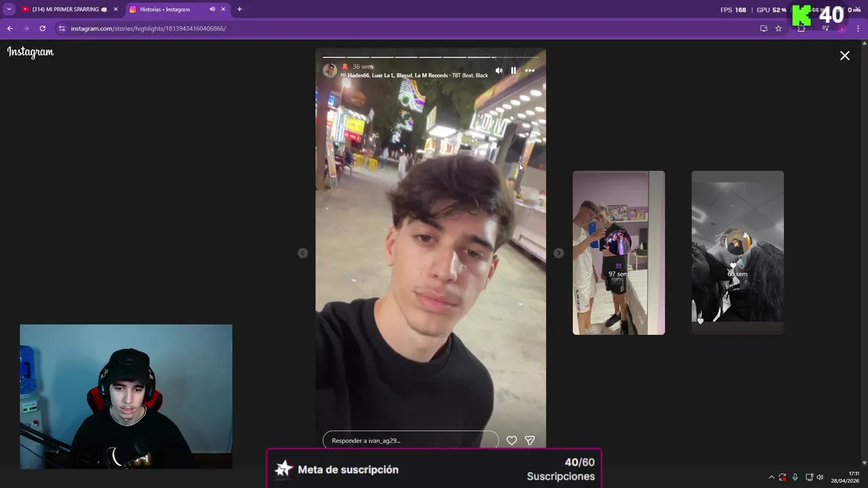
Task: View site information for instagram.com
Action: (x=62, y=28)
